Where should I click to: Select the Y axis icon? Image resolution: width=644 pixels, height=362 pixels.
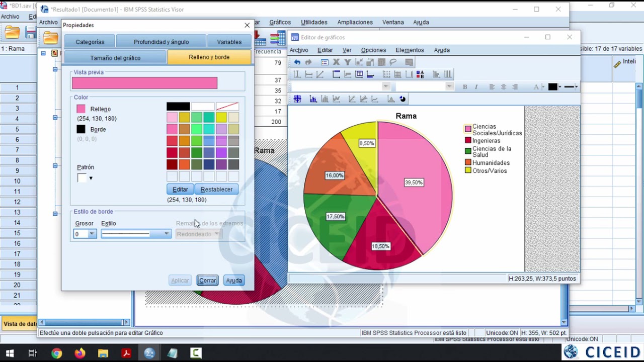pyautogui.click(x=348, y=62)
